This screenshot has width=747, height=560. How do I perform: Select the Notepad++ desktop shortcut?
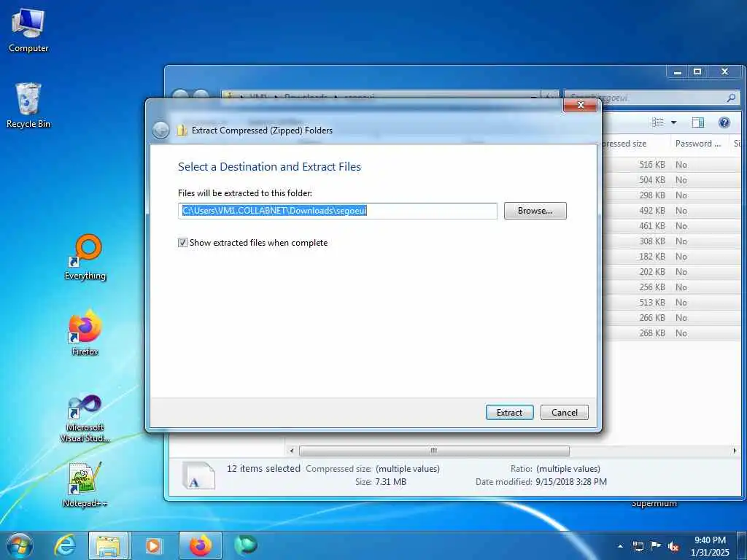(x=85, y=485)
